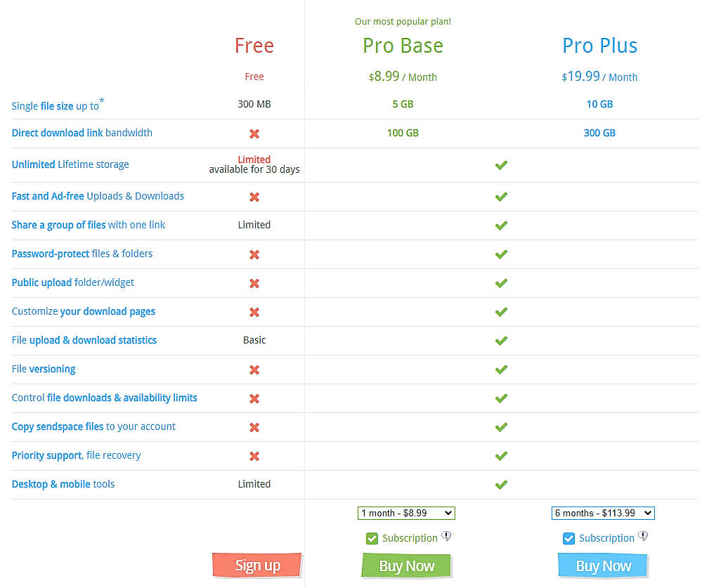Click the green check for Pro Base Desktop tools

click(x=501, y=484)
